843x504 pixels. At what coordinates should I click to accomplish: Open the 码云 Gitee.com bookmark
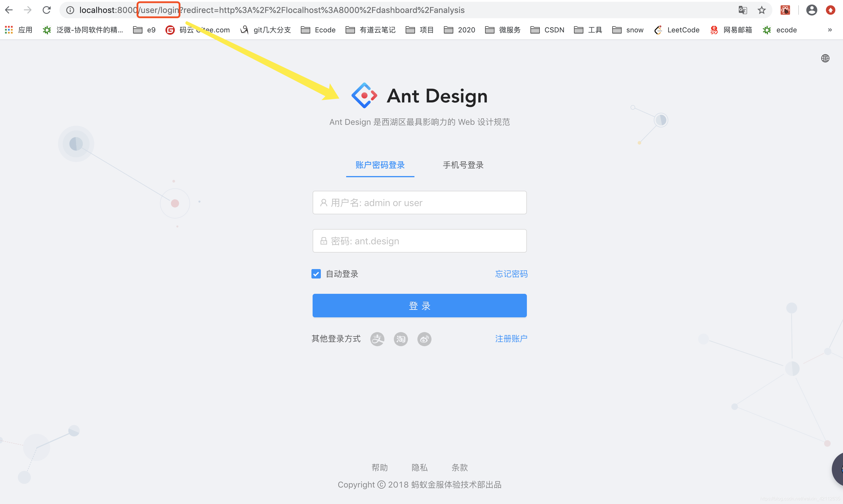coord(198,30)
